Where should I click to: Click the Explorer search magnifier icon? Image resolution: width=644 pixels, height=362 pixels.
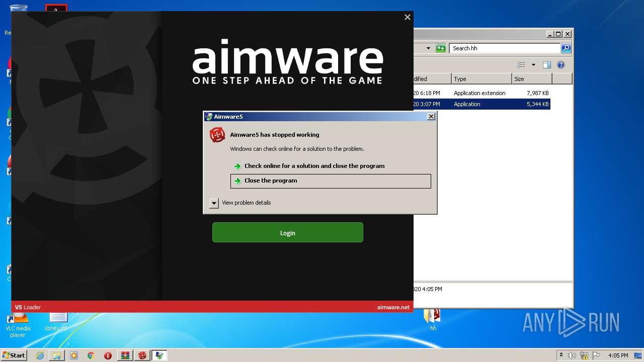click(566, 48)
